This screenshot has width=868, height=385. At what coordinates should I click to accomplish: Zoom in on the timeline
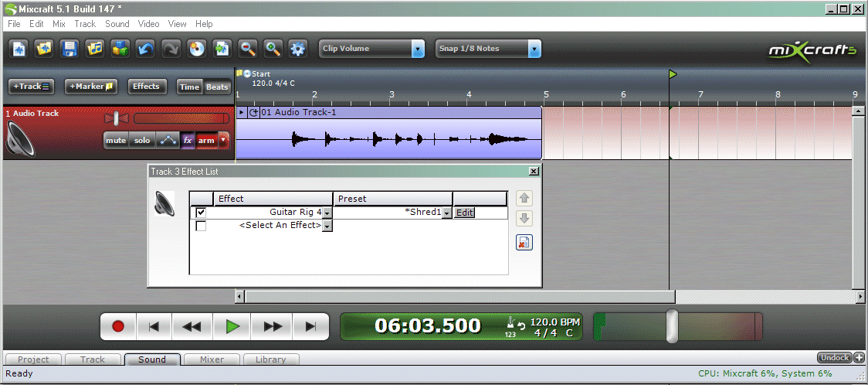coord(273,49)
